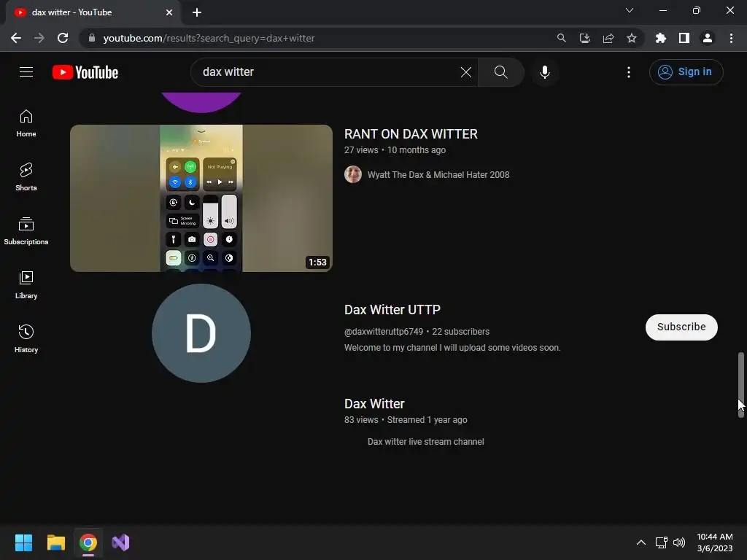Show hidden tray icons chevron
Image resolution: width=747 pixels, height=560 pixels.
pos(640,542)
